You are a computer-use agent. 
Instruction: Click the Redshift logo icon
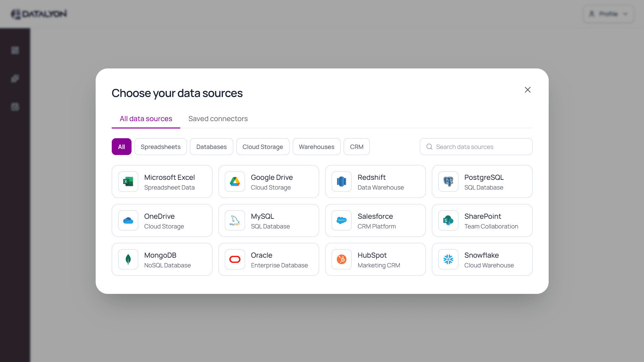[x=342, y=182]
